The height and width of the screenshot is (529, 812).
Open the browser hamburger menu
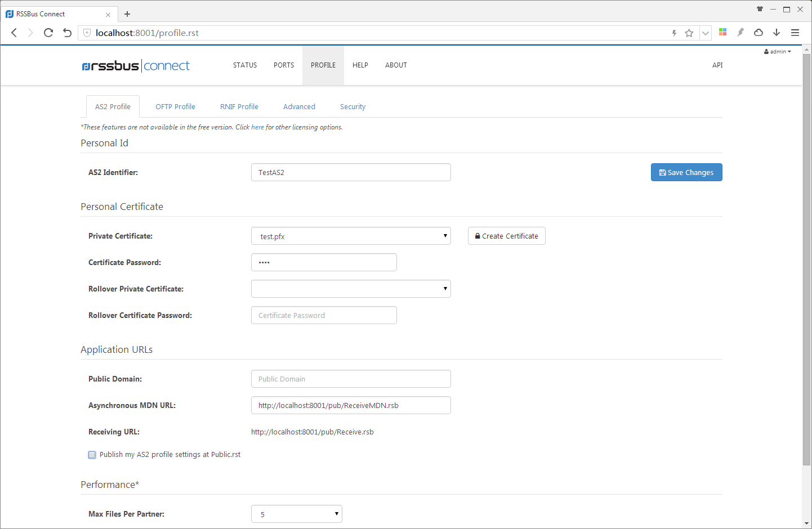tap(795, 33)
